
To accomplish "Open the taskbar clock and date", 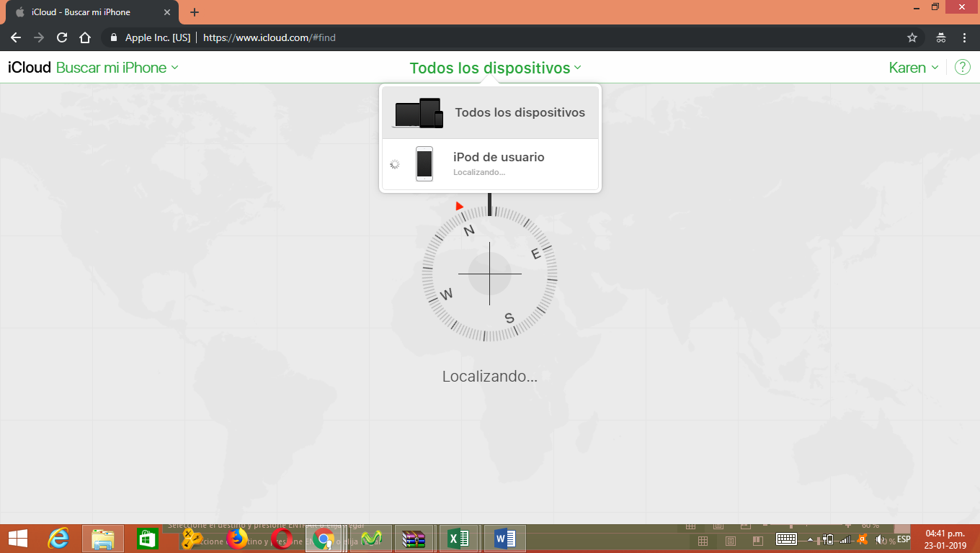I will (x=945, y=539).
